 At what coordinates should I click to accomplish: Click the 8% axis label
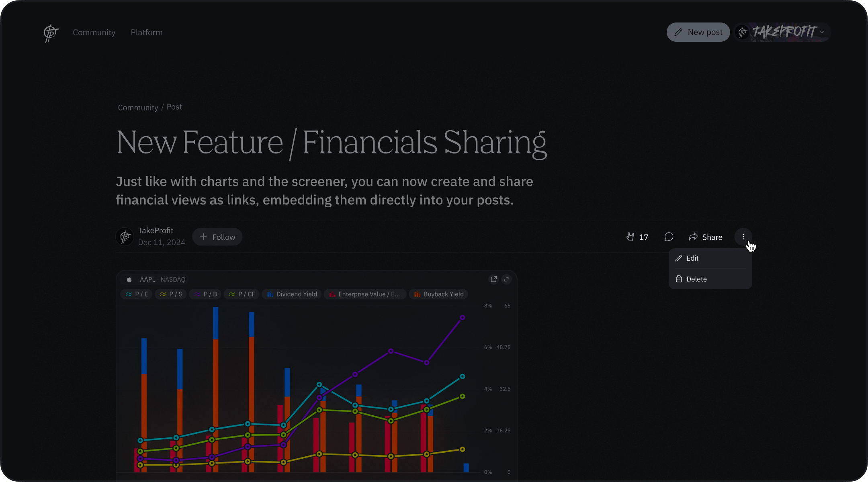(488, 306)
